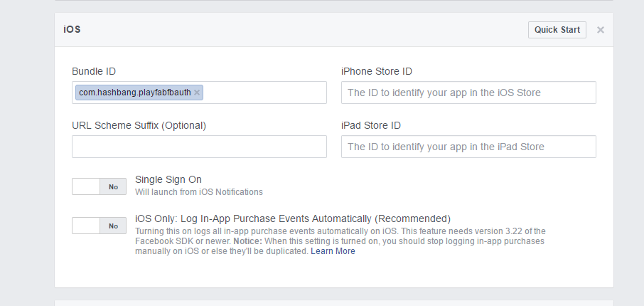Click the iPhone Store ID label
Screen dimensions: 644x306
(377, 71)
